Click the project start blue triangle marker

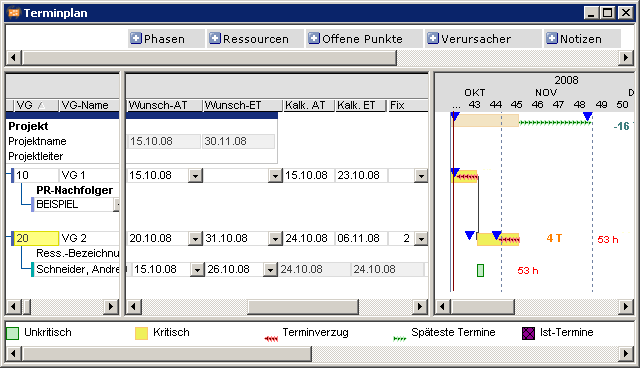click(455, 117)
